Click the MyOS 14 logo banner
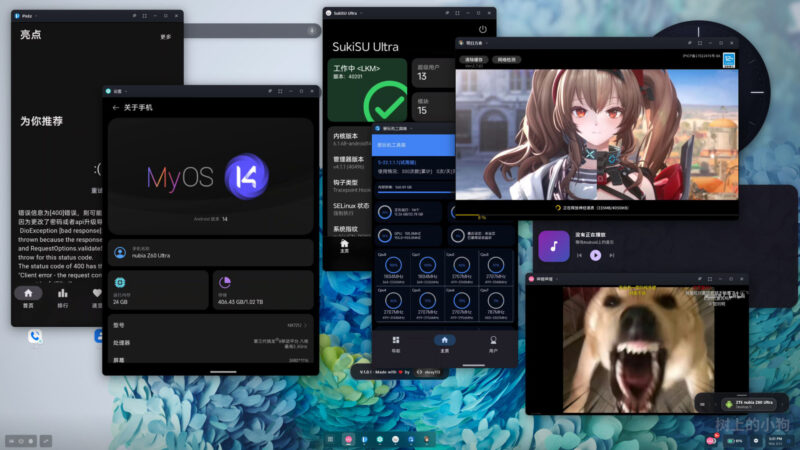Screen dimensions: 800x450 [211, 176]
